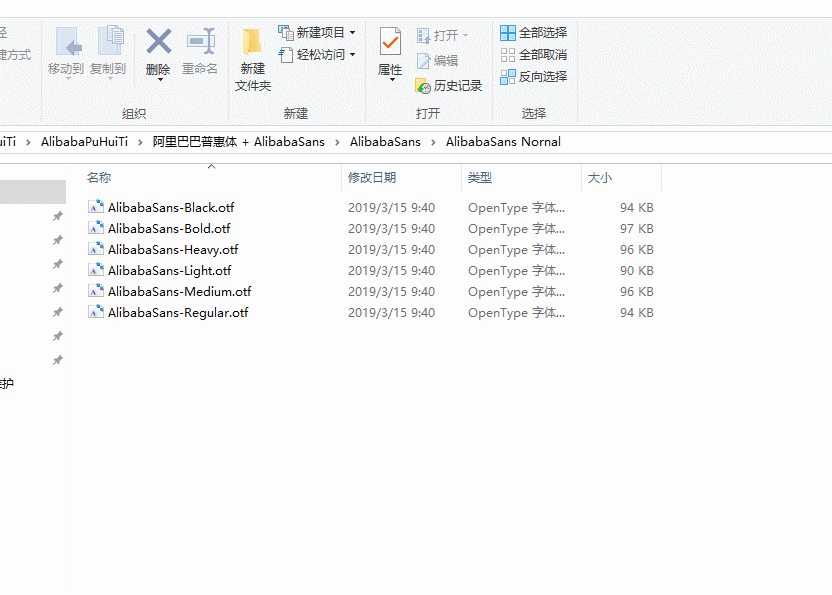Create a New folder (新建文件夹)
Image resolution: width=832 pixels, height=595 pixels.
click(x=253, y=60)
